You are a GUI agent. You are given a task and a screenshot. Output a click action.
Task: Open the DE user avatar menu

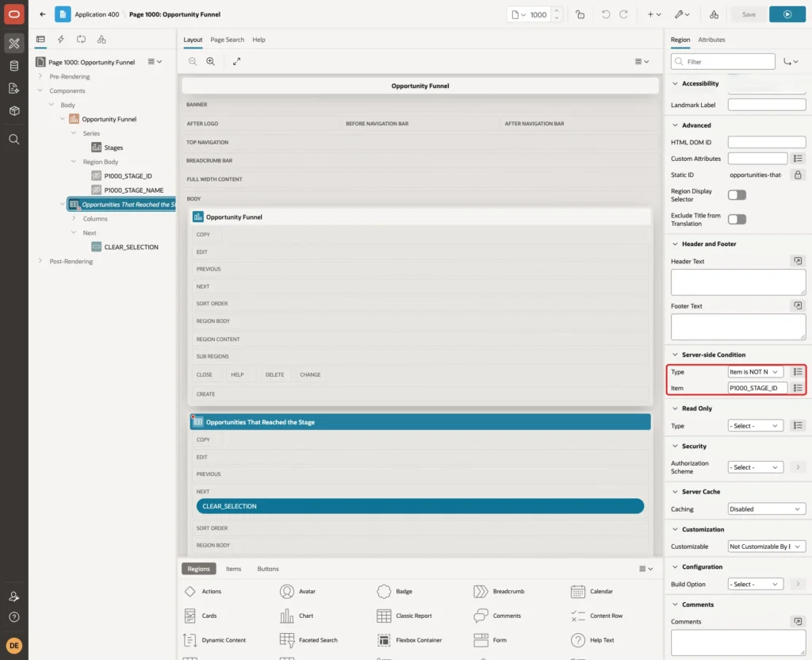click(14, 646)
